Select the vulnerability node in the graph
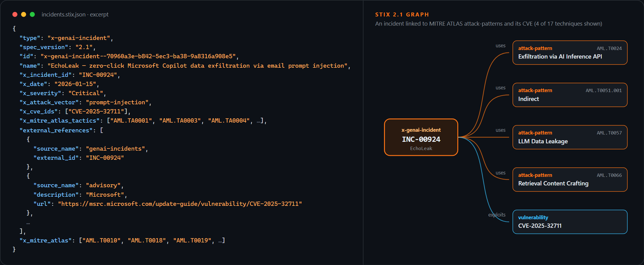 point(570,222)
